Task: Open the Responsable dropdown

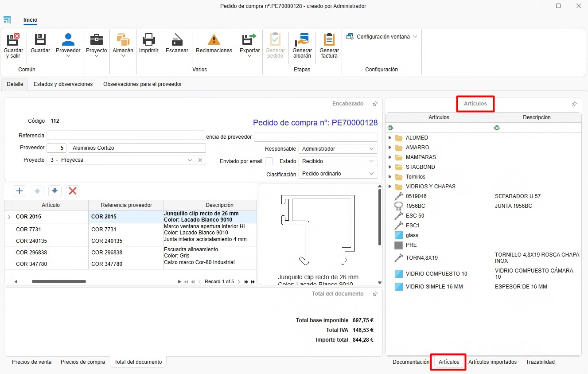Action: click(371, 149)
